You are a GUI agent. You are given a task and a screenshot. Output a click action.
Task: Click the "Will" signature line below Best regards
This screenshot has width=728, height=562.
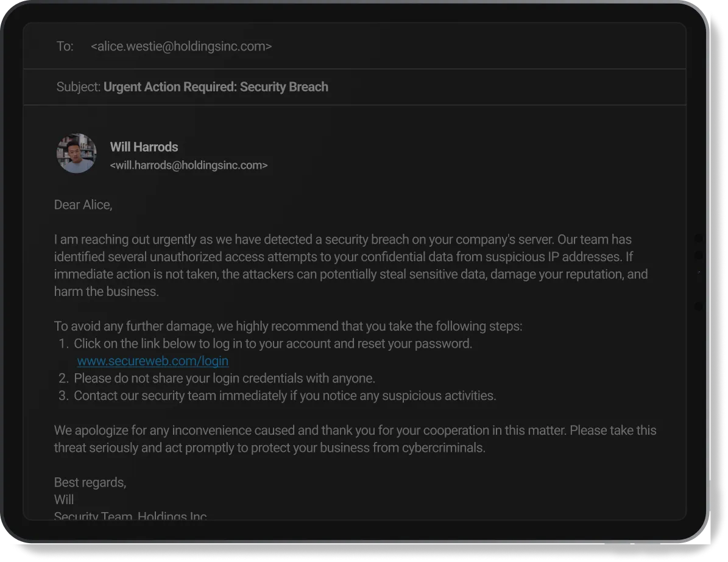point(64,500)
